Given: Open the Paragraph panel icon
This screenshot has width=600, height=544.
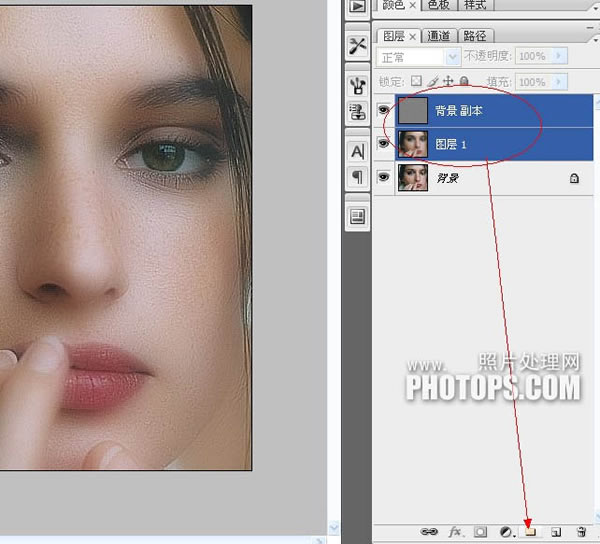Looking at the screenshot, I should point(357,177).
